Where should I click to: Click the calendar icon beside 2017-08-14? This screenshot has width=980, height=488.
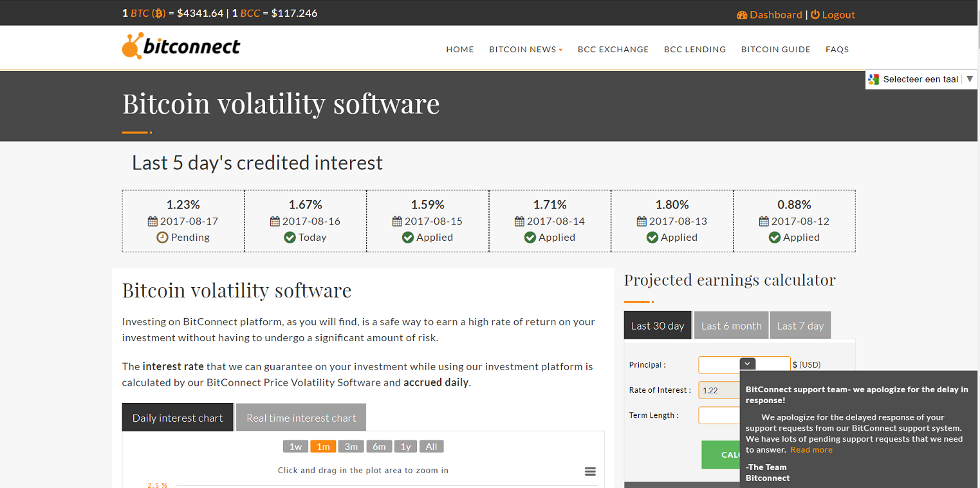tap(519, 221)
